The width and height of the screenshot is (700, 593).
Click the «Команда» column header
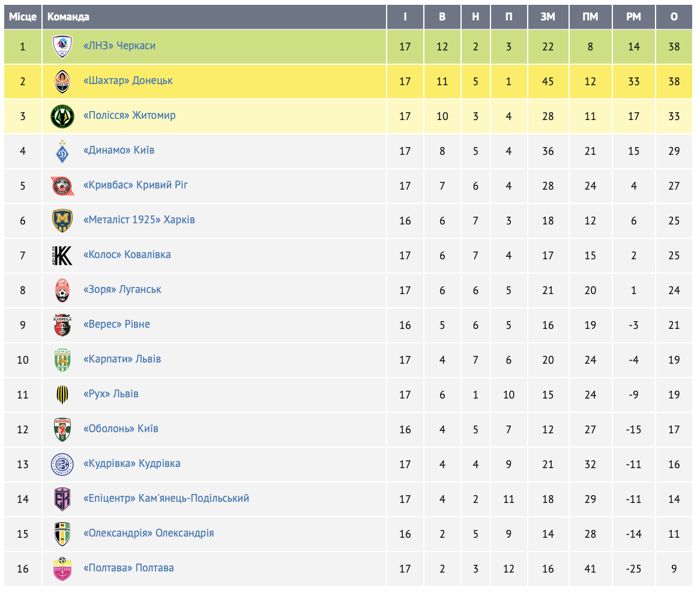click(68, 17)
